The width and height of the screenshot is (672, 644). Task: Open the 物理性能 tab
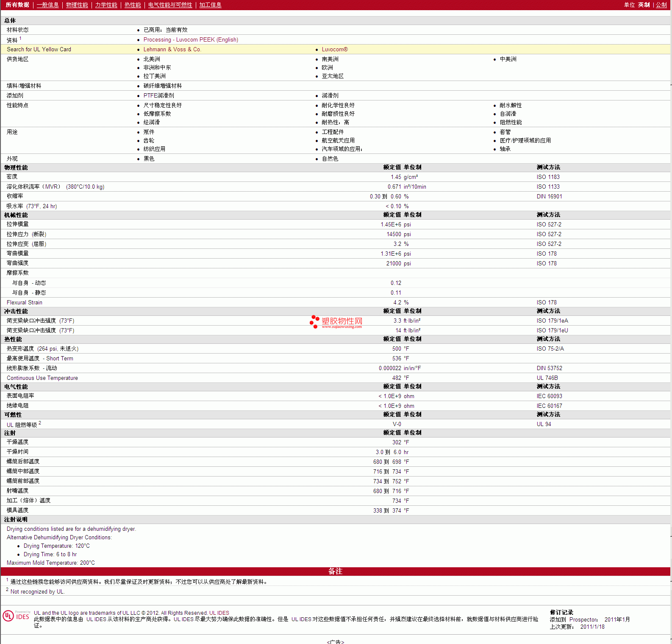(x=77, y=5)
